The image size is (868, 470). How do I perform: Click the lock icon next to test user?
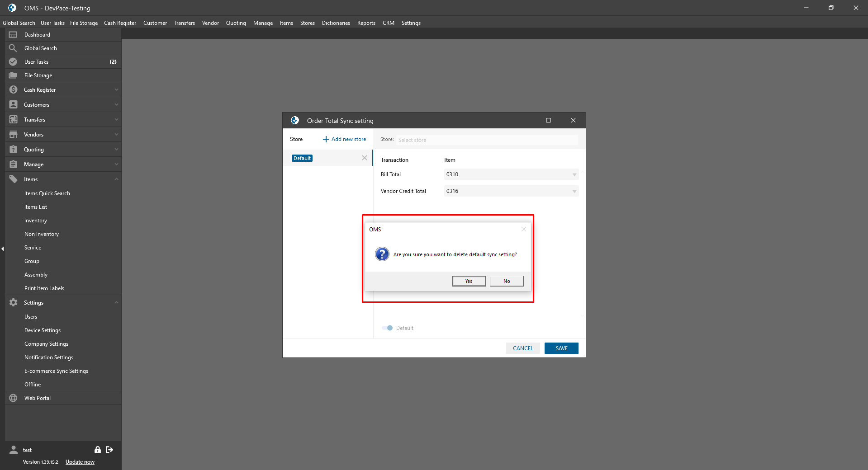point(98,450)
